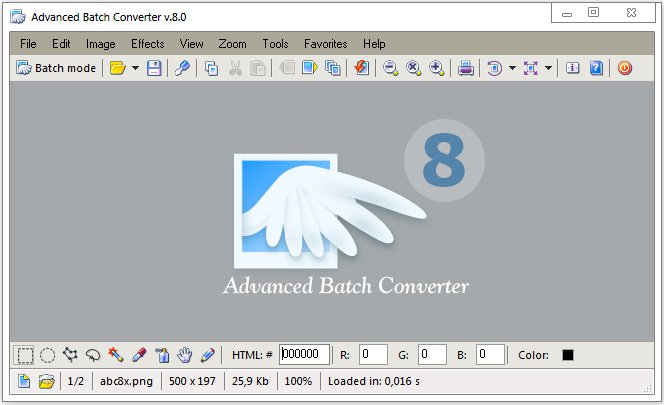664x405 pixels.
Task: Exit via the orange power icon
Action: [x=625, y=68]
